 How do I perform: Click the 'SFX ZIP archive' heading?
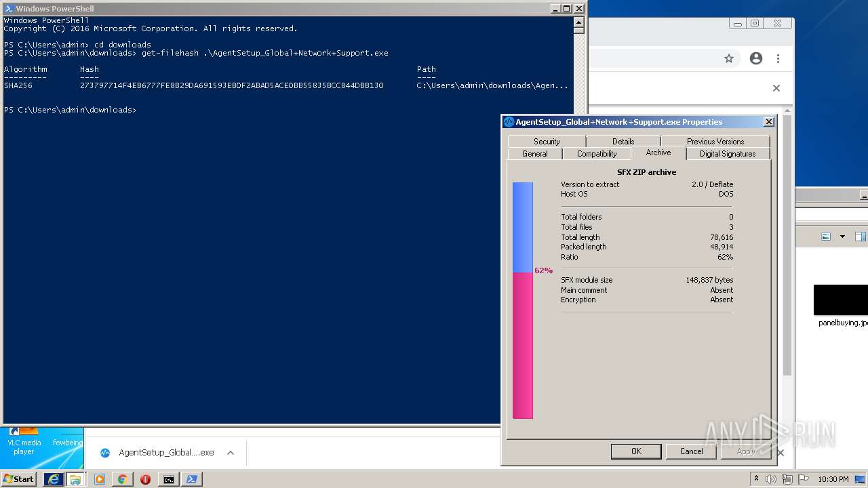(x=646, y=172)
